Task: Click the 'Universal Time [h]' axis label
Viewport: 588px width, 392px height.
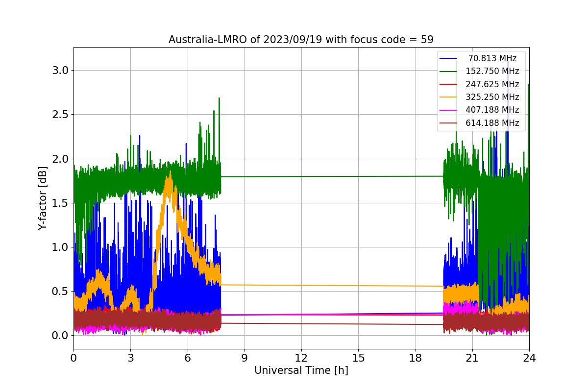Action: (x=301, y=371)
